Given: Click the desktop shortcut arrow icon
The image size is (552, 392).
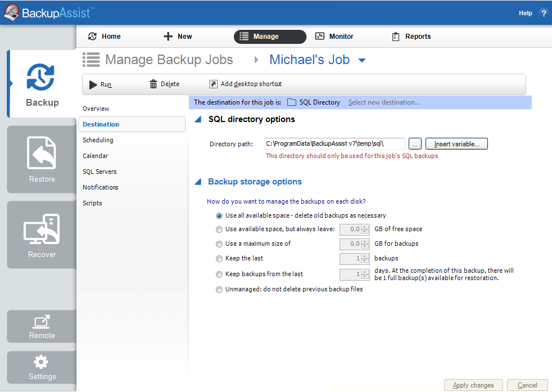Looking at the screenshot, I should tap(214, 84).
